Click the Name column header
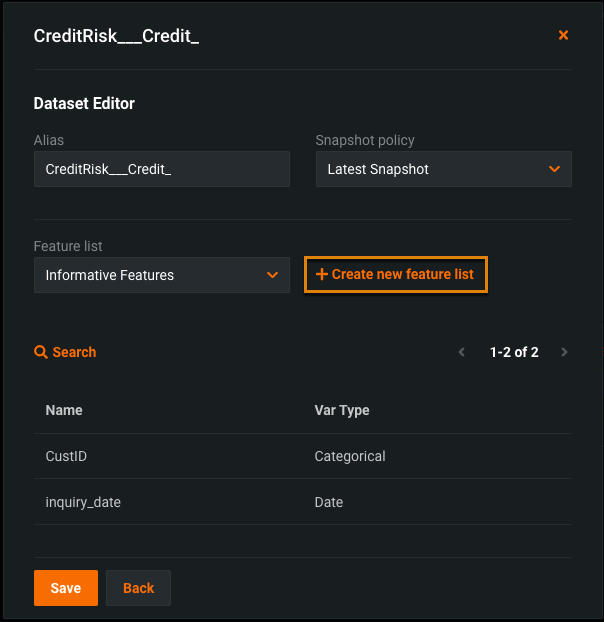 click(x=64, y=410)
